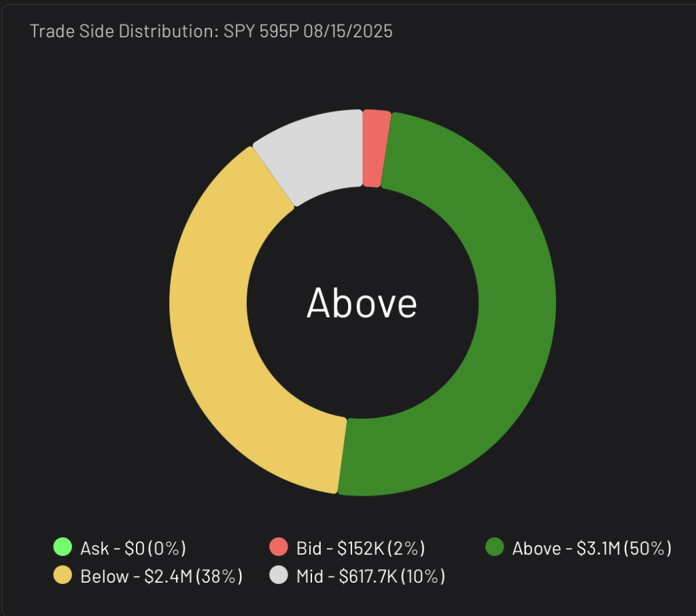Click the 'Above' label in donut center
Screen dimensions: 696x616
point(362,303)
